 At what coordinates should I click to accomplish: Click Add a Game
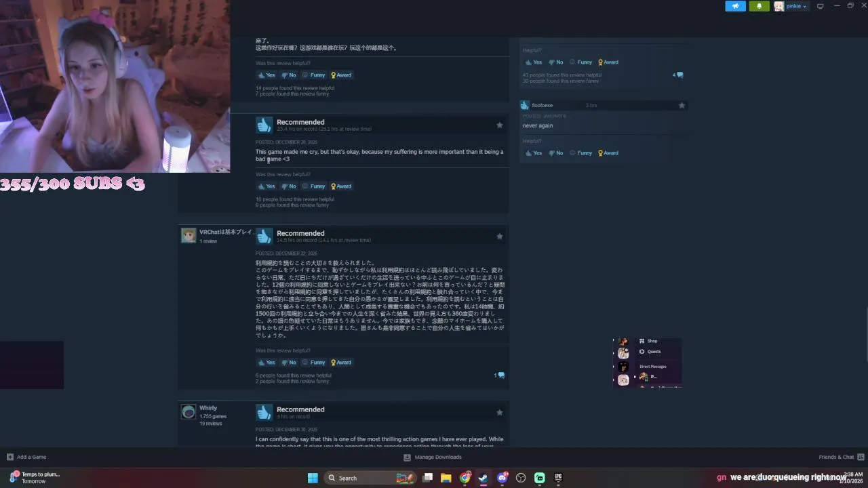[26, 457]
